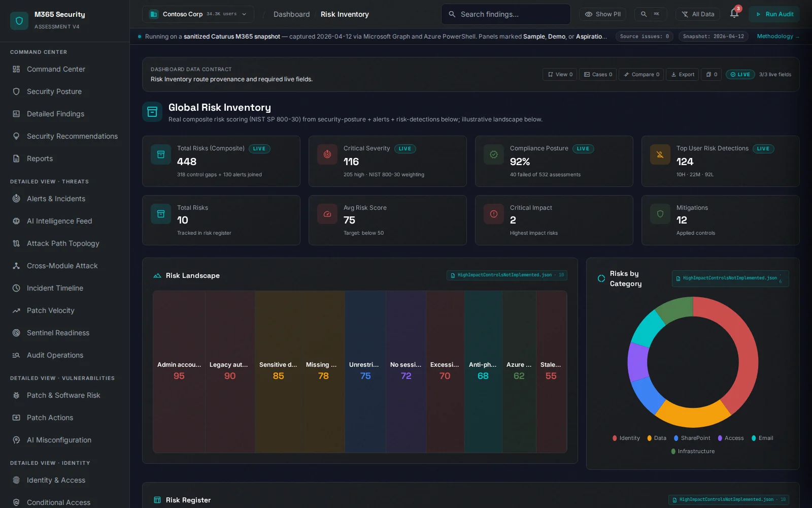Open the Risk Inventory breadcrumb
812x508 pixels.
tap(345, 14)
